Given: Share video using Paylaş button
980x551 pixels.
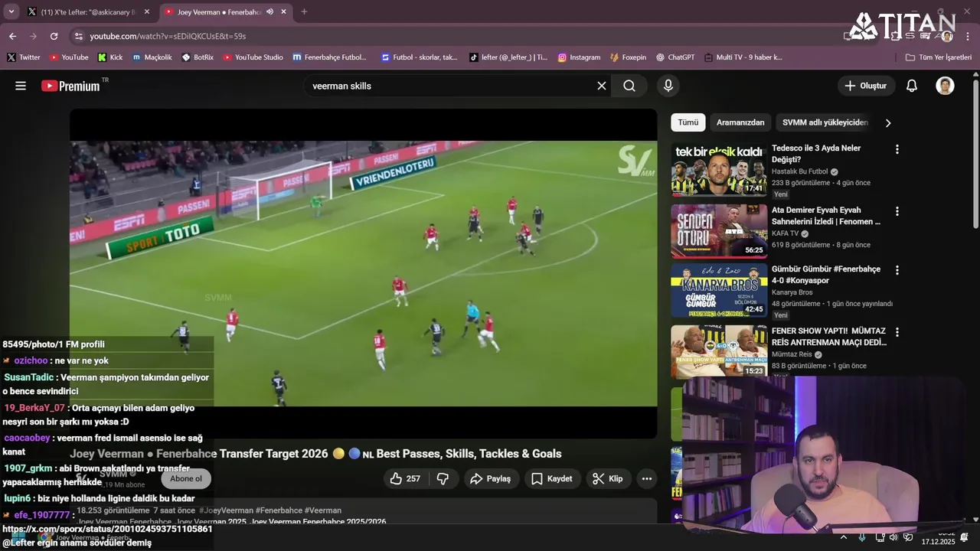Looking at the screenshot, I should 491,478.
